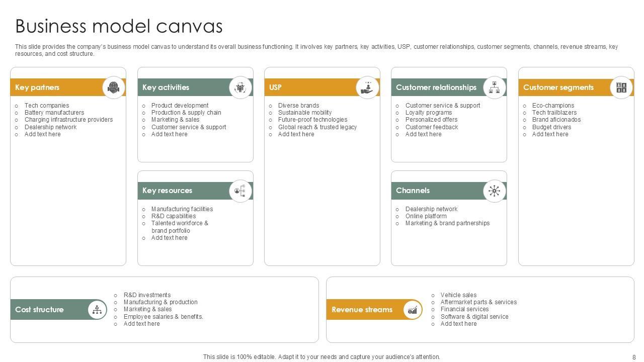Select the Customer segments grid icon
The width and height of the screenshot is (644, 362).
(x=622, y=87)
